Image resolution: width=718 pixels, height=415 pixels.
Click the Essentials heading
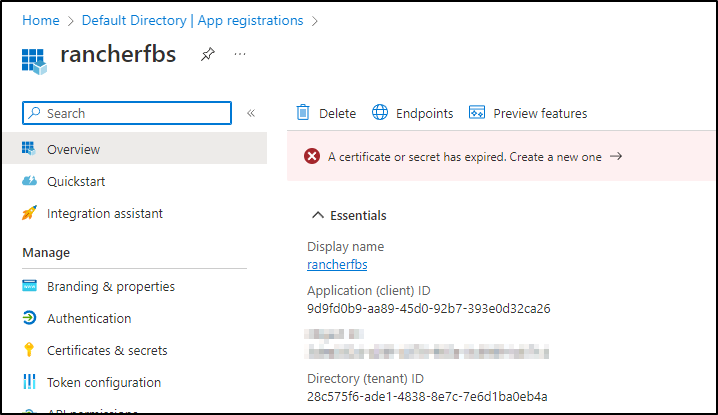(358, 216)
